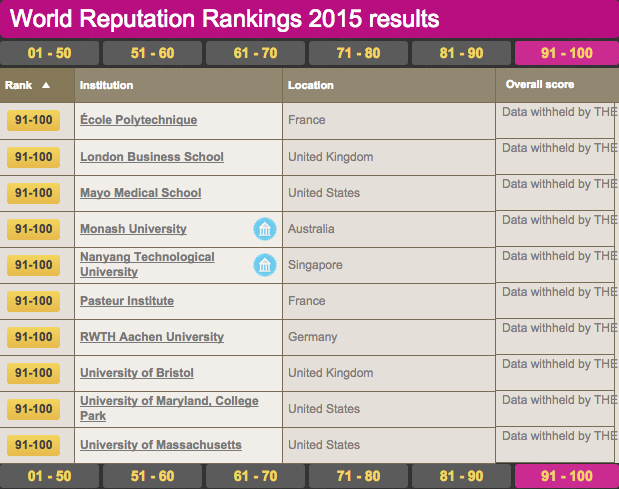Go to the top 81 - 90 tab
The height and width of the screenshot is (489, 619).
(x=461, y=53)
